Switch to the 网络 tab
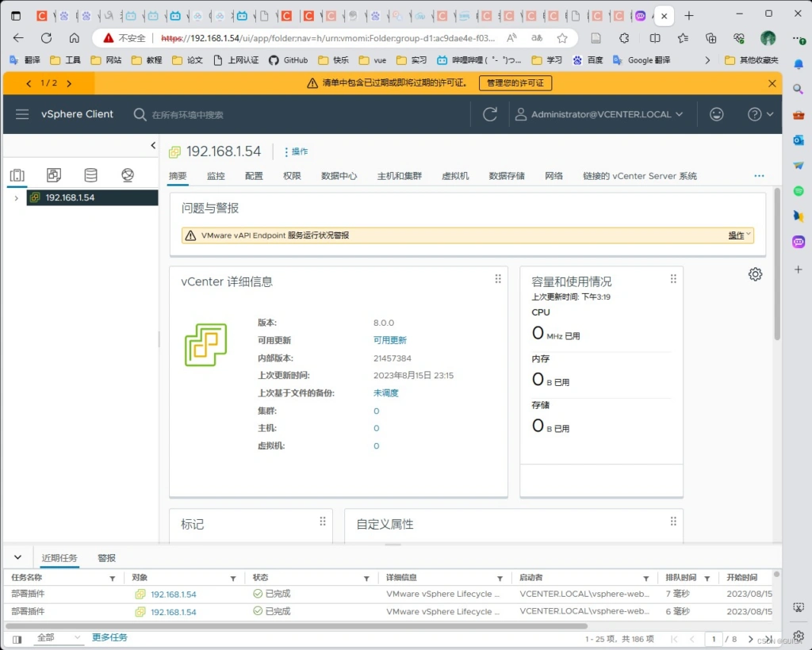This screenshot has height=650, width=812. pos(553,176)
